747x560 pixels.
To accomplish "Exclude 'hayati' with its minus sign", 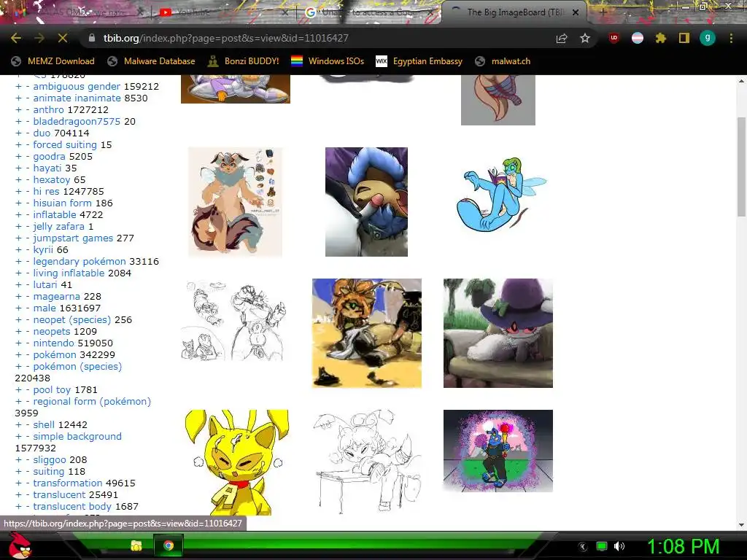I will 28,168.
